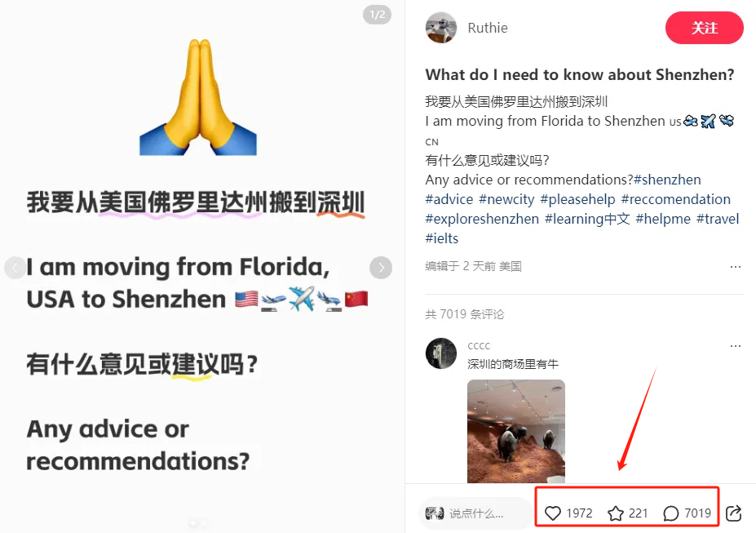Open Ruthie's profile avatar

tap(440, 28)
